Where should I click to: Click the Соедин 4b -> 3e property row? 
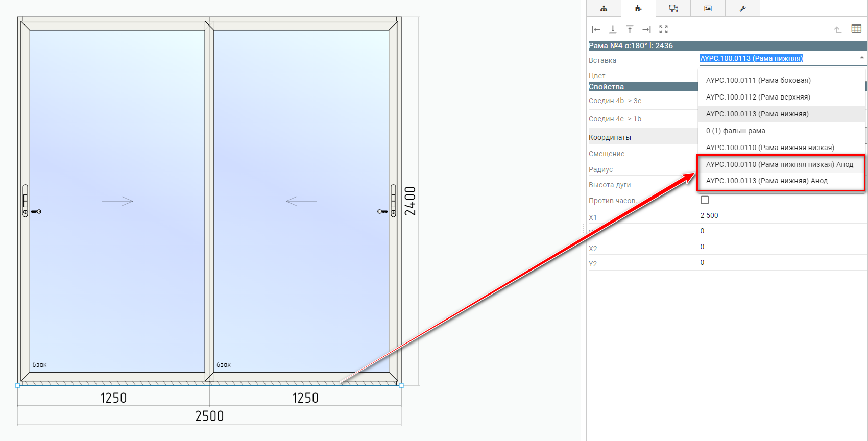tap(643, 101)
